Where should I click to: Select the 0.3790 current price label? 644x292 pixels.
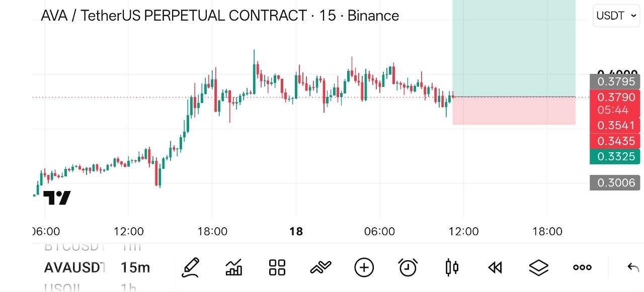pyautogui.click(x=615, y=97)
